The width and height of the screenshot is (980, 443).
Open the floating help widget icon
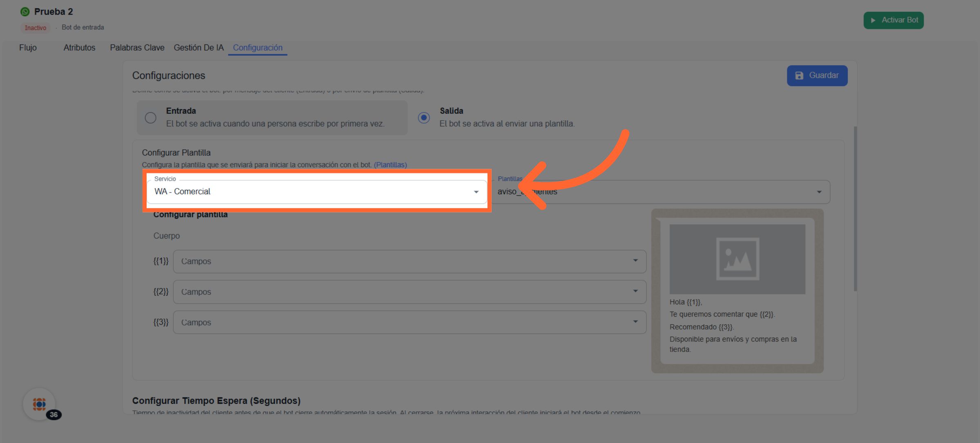(x=39, y=404)
